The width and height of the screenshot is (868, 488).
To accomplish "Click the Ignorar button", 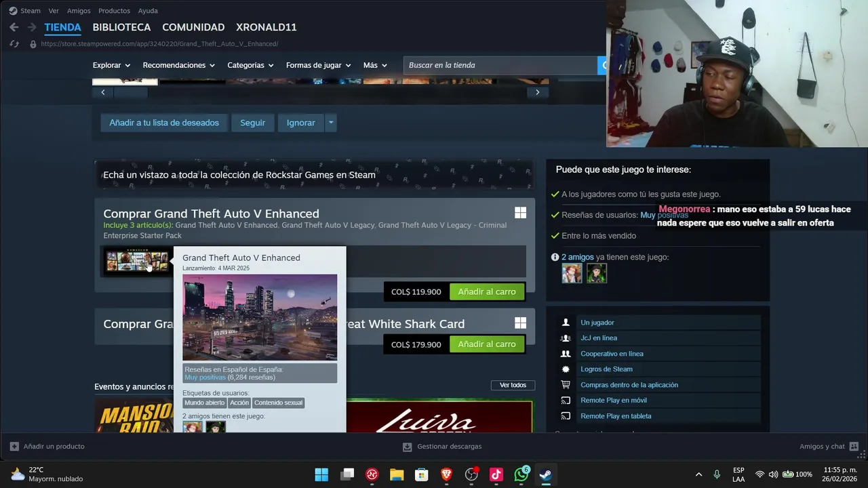I will click(301, 123).
